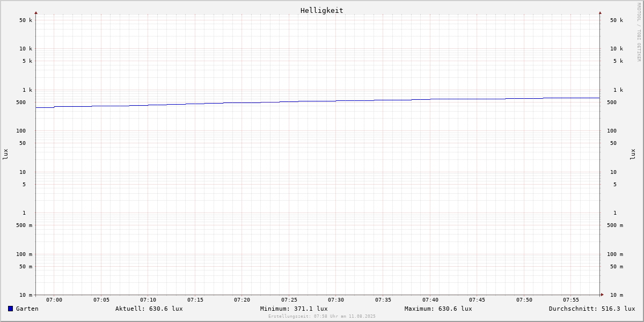Click the 10 k label on right axis

[x=617, y=49]
